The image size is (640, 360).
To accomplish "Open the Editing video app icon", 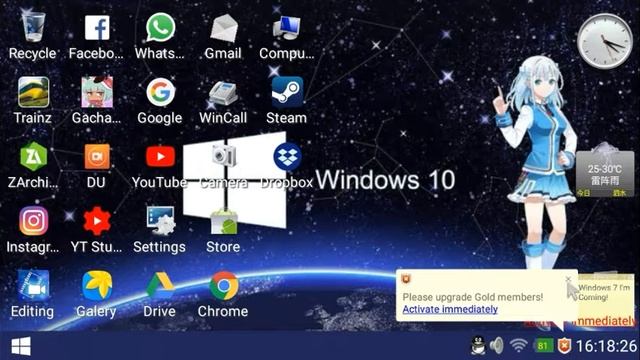I will (33, 285).
